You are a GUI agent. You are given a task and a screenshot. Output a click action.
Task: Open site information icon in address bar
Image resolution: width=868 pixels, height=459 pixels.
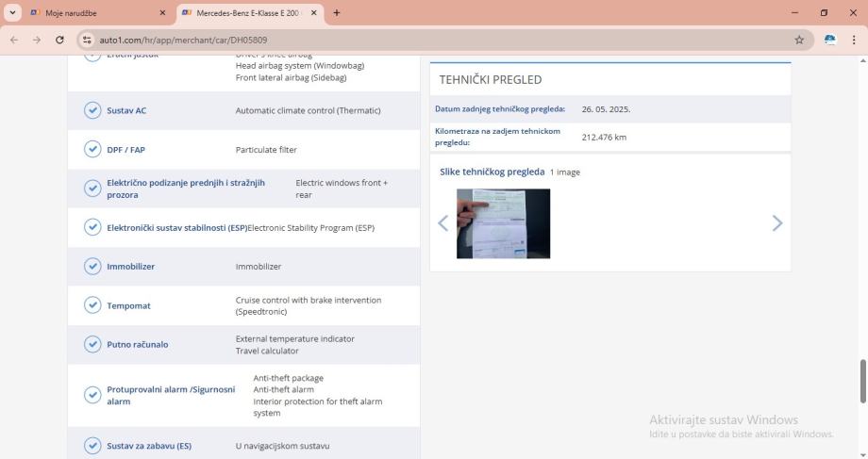87,40
